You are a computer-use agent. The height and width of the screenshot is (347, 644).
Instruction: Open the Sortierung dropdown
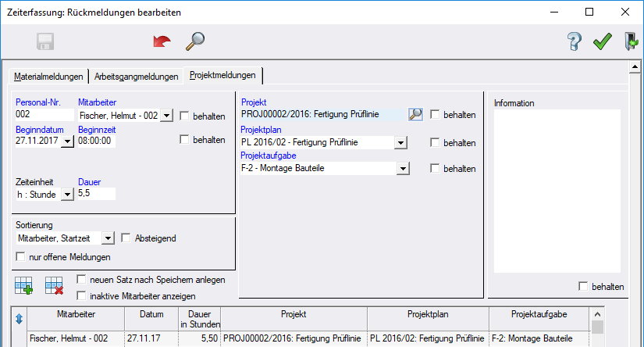pos(108,238)
